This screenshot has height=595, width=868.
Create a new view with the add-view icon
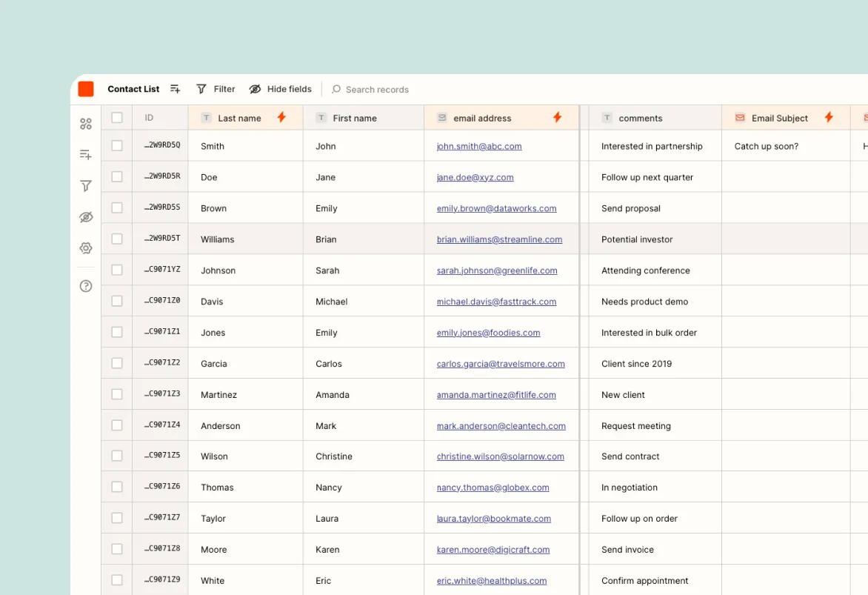tap(85, 155)
